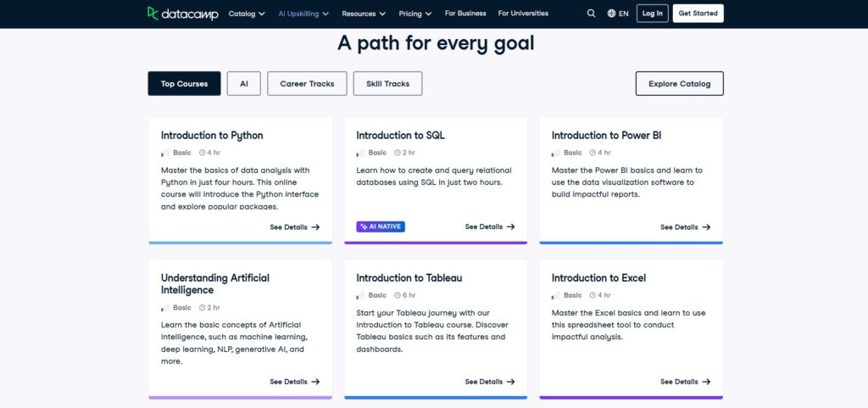Click the arrow icon on Introduction to Python card
868x408 pixels.
[x=315, y=227]
